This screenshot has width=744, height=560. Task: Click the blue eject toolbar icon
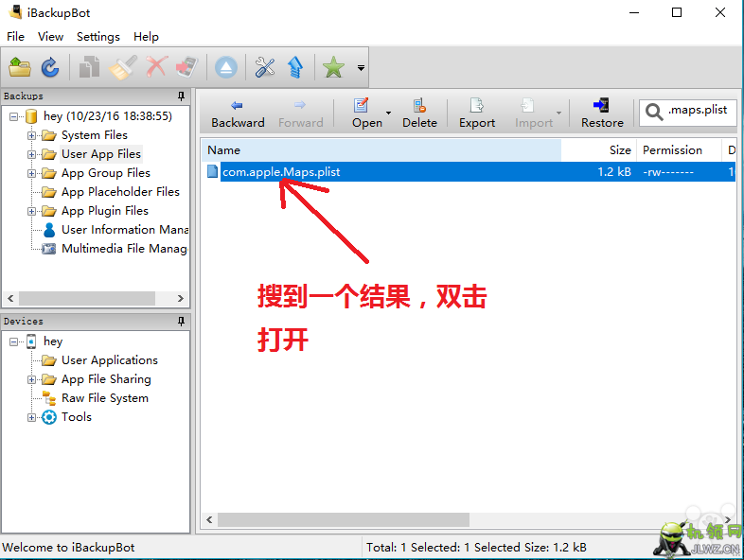click(x=226, y=67)
